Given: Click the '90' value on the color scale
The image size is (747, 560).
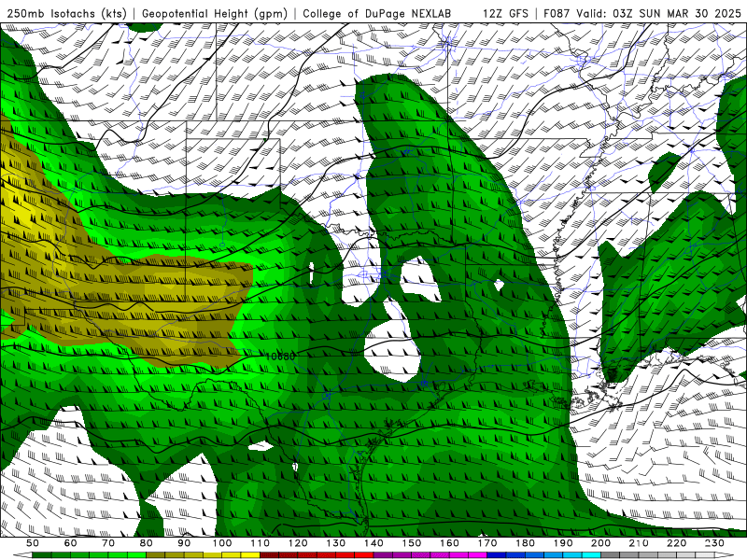Looking at the screenshot, I should pyautogui.click(x=184, y=543).
